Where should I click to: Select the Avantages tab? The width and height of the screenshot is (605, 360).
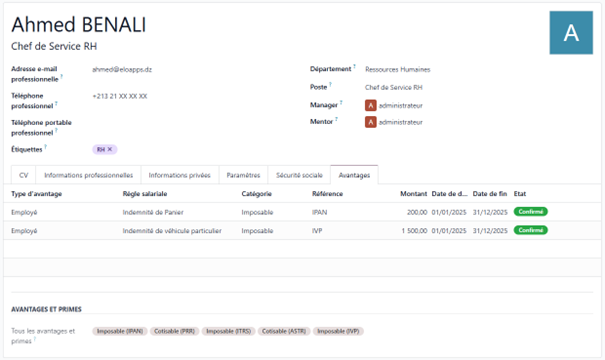(354, 175)
